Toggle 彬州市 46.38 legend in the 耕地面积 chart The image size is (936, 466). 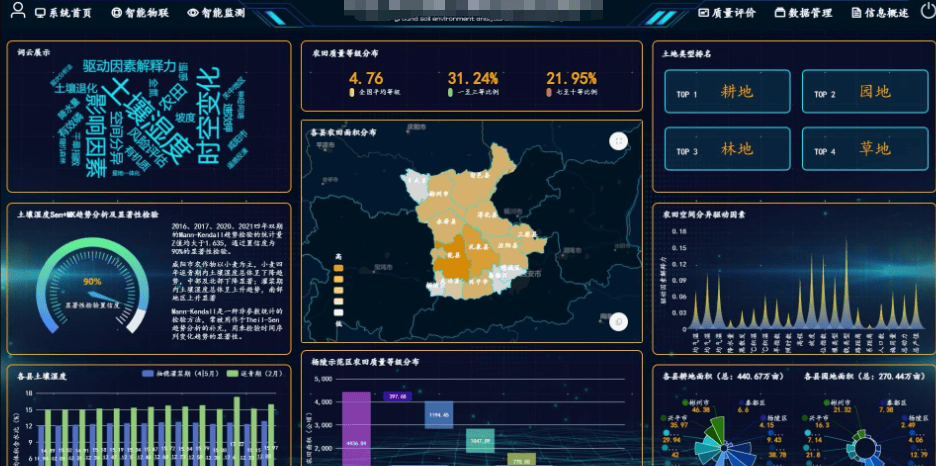click(694, 406)
